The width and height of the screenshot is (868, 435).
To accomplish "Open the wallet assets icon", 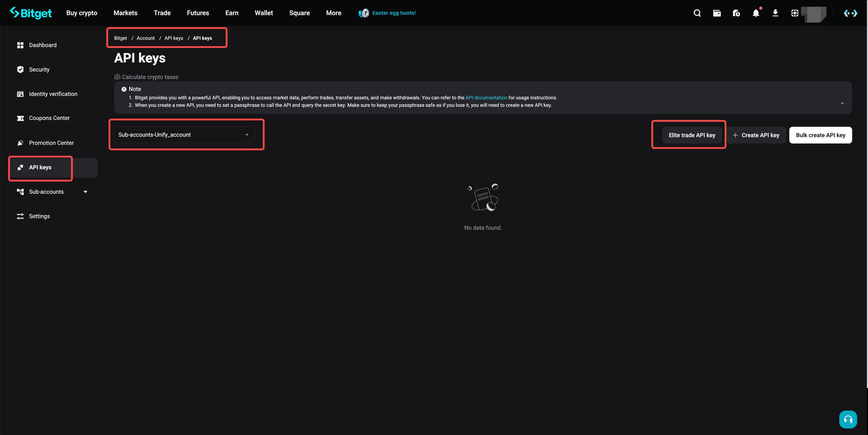I will (717, 13).
